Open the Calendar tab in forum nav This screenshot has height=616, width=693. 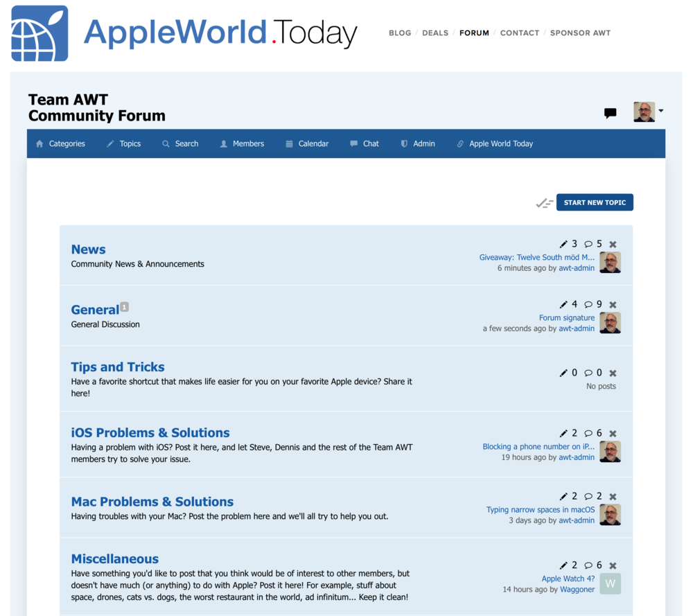(307, 143)
